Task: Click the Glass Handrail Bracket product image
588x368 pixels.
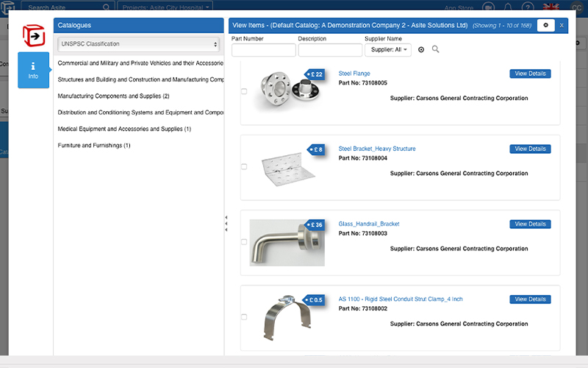Action: point(287,243)
